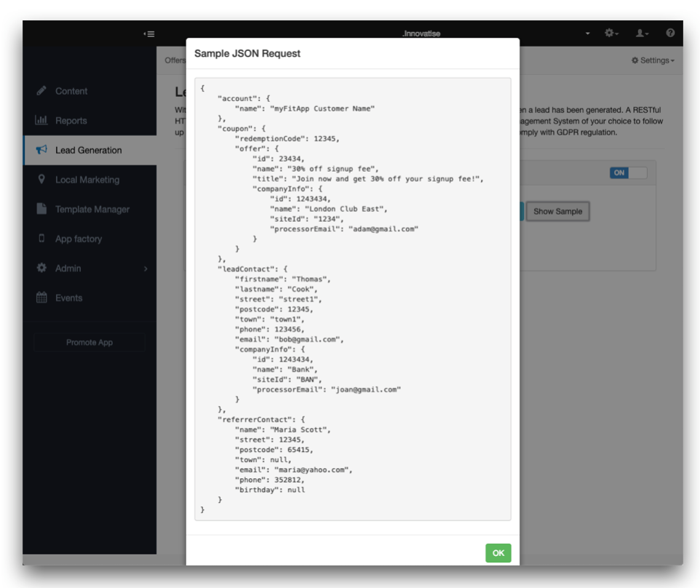700x588 pixels.
Task: Click the Show Sample button
Action: tap(557, 212)
